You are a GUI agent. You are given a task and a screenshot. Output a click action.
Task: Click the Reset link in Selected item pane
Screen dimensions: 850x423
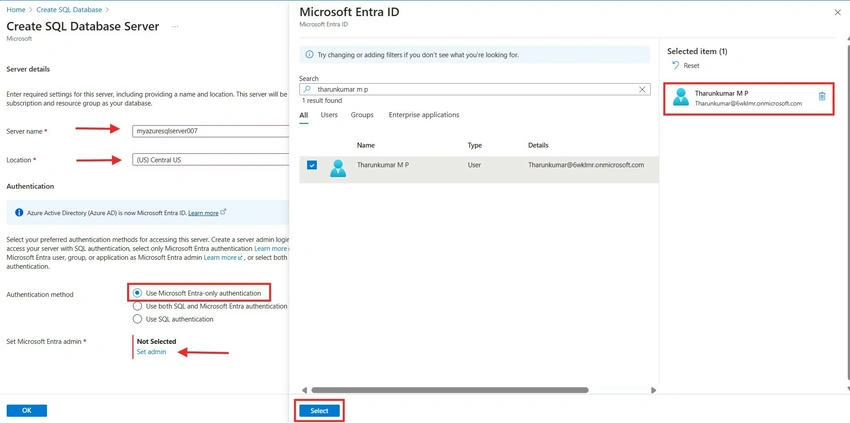point(691,66)
